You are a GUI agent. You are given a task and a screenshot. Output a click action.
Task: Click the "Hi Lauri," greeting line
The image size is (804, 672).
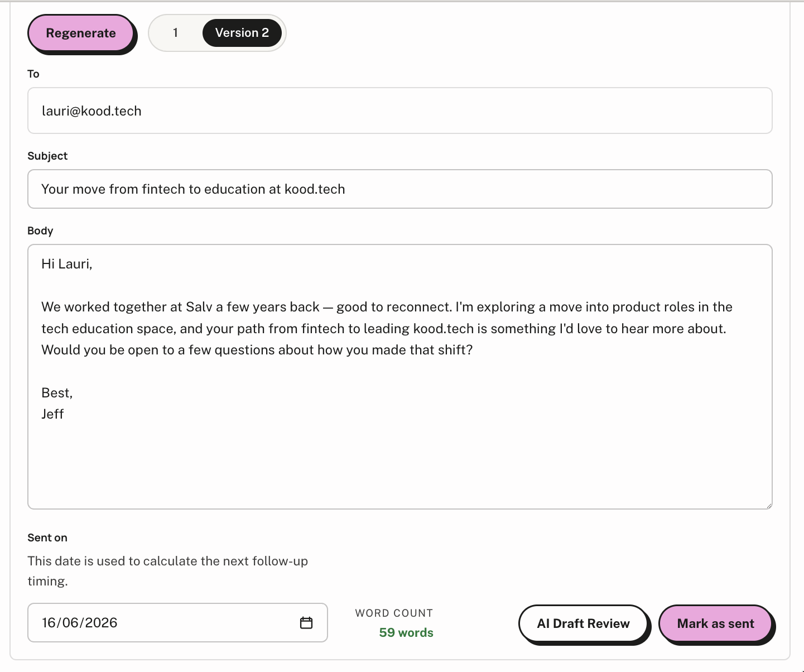tap(67, 264)
